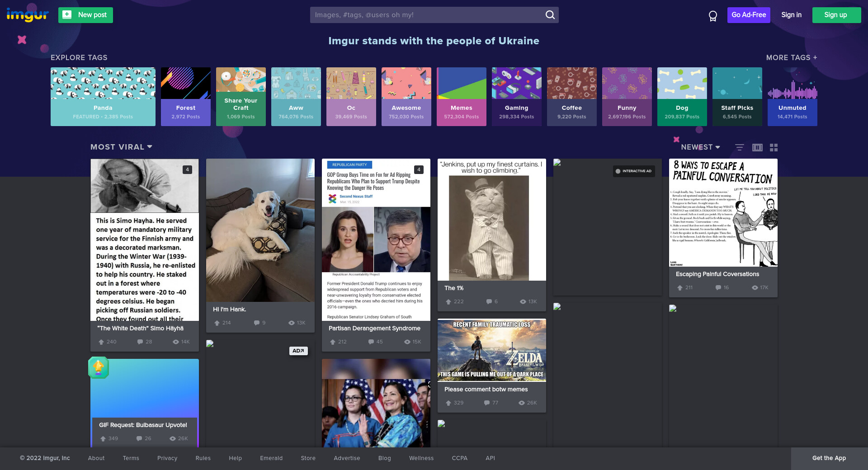The height and width of the screenshot is (470, 868).
Task: Open the Newest sort dropdown
Action: [700, 147]
